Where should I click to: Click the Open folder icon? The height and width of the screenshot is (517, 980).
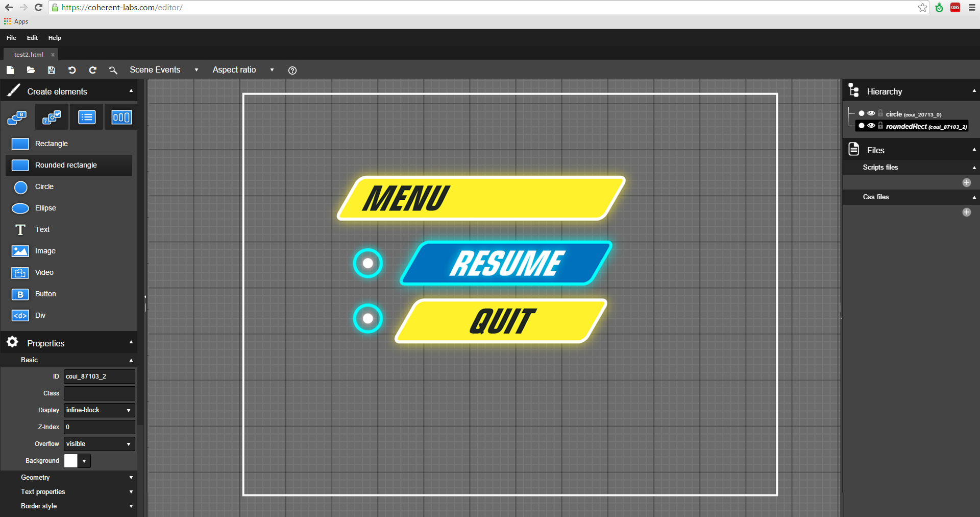point(31,70)
